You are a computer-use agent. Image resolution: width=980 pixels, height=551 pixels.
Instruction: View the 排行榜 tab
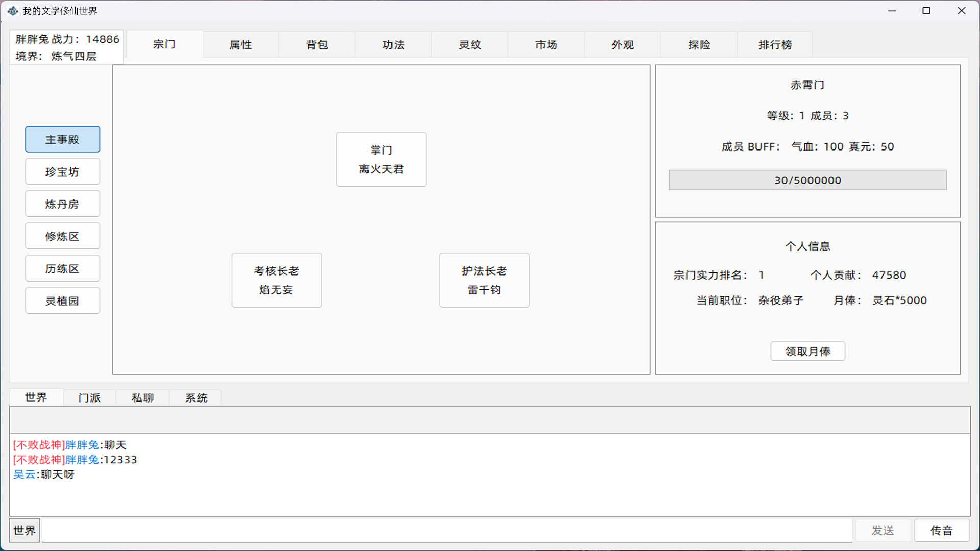[x=774, y=44]
